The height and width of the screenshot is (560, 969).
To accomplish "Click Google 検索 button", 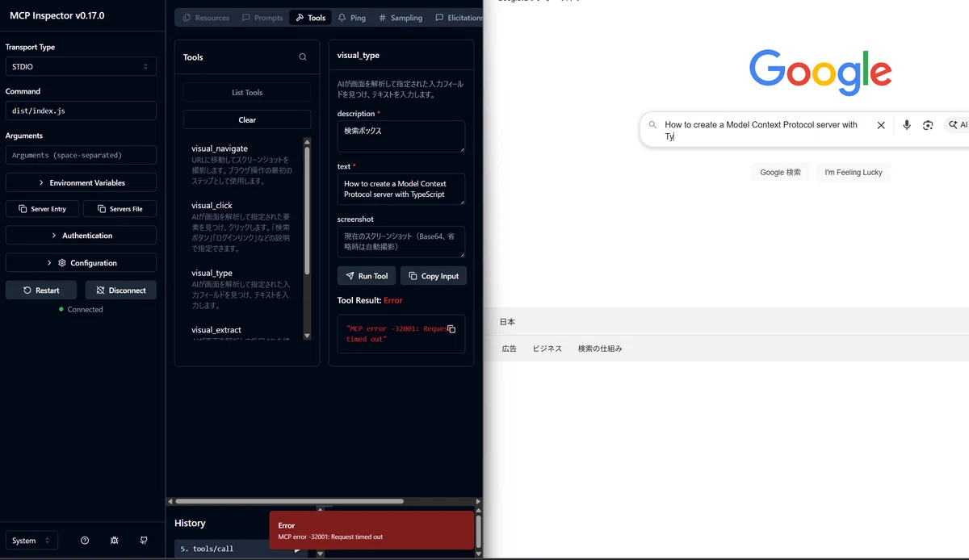I will coord(780,173).
